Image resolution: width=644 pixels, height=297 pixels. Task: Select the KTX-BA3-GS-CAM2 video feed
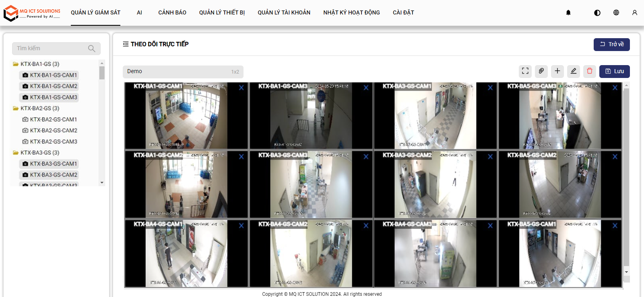[436, 184]
